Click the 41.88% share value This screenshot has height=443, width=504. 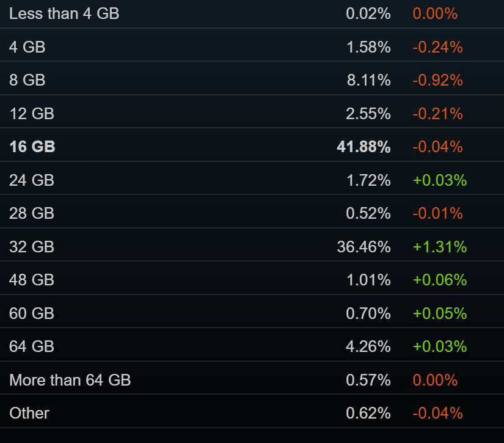pyautogui.click(x=363, y=147)
